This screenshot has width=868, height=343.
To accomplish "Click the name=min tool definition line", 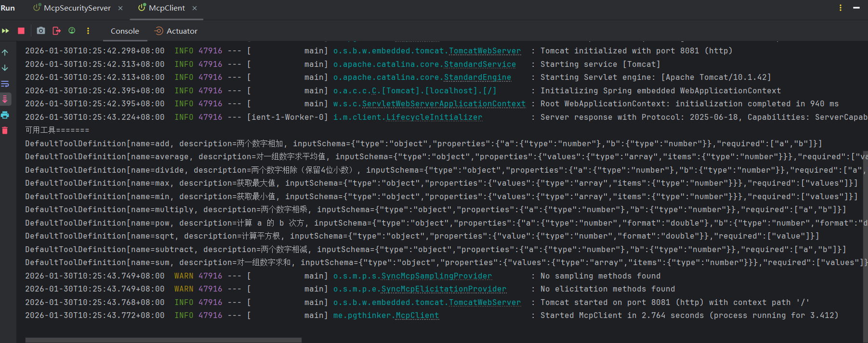I will click(441, 197).
